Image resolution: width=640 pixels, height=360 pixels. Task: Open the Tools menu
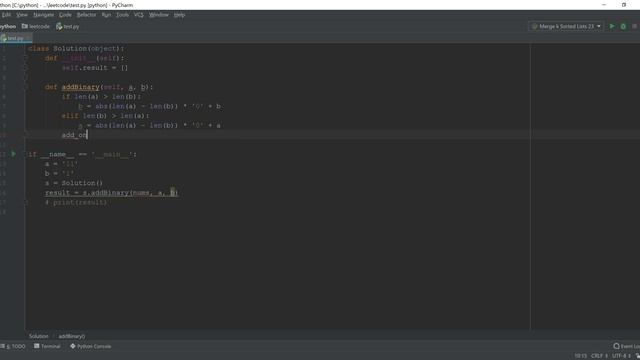pyautogui.click(x=122, y=15)
